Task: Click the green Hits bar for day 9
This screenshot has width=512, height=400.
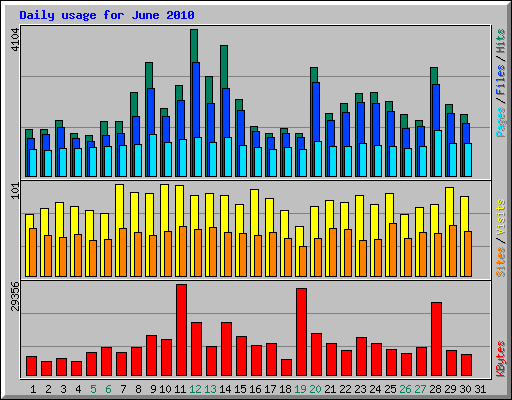Action: tap(149, 75)
